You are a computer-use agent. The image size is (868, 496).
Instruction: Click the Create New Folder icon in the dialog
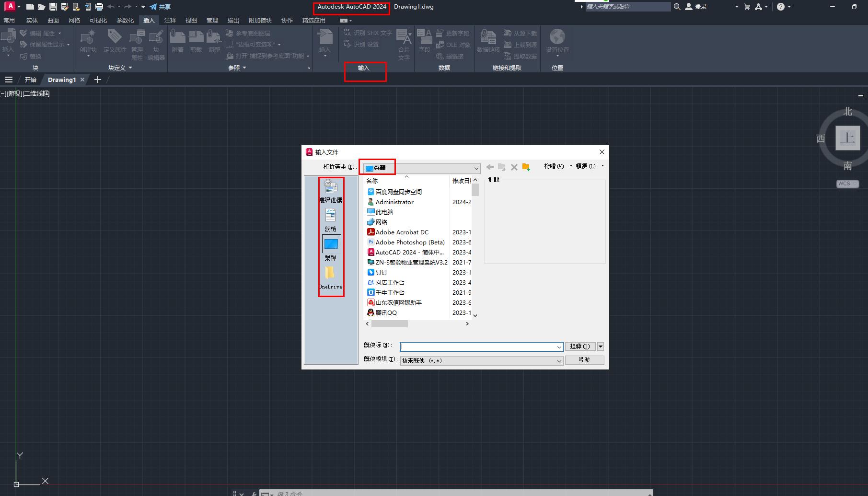point(526,167)
